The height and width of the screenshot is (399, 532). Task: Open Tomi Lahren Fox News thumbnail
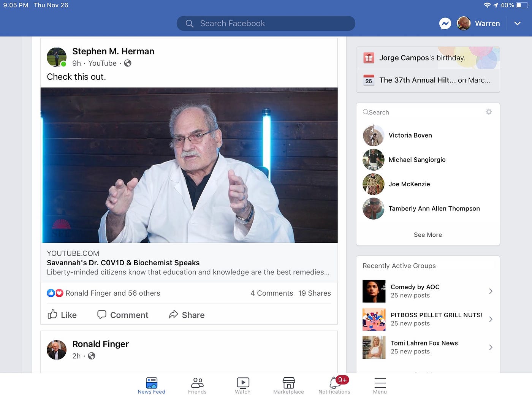[x=374, y=347]
